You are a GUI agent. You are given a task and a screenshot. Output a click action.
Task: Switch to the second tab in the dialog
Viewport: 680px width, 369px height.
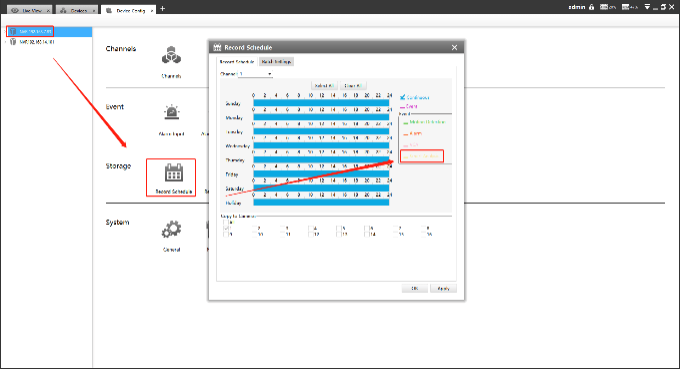point(276,62)
